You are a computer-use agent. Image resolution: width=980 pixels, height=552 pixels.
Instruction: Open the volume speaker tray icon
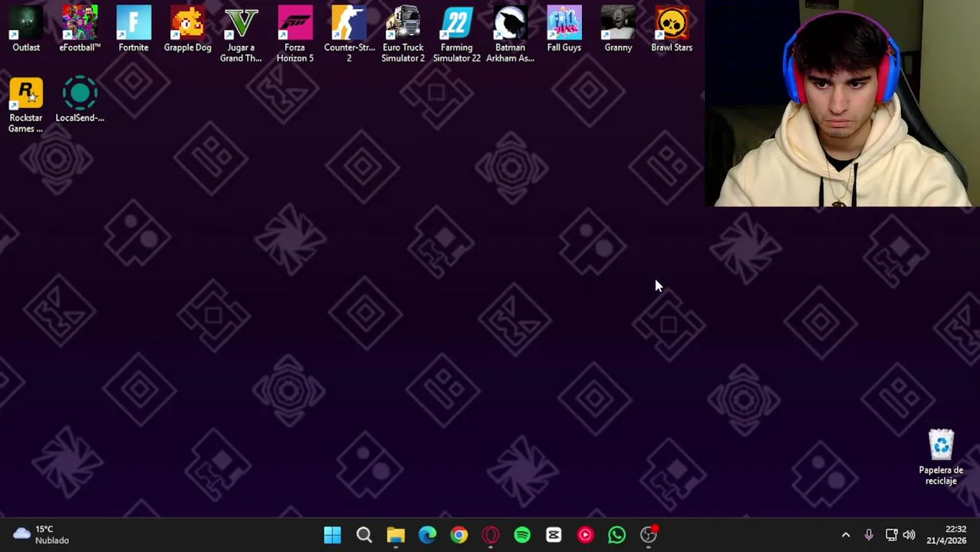[909, 534]
